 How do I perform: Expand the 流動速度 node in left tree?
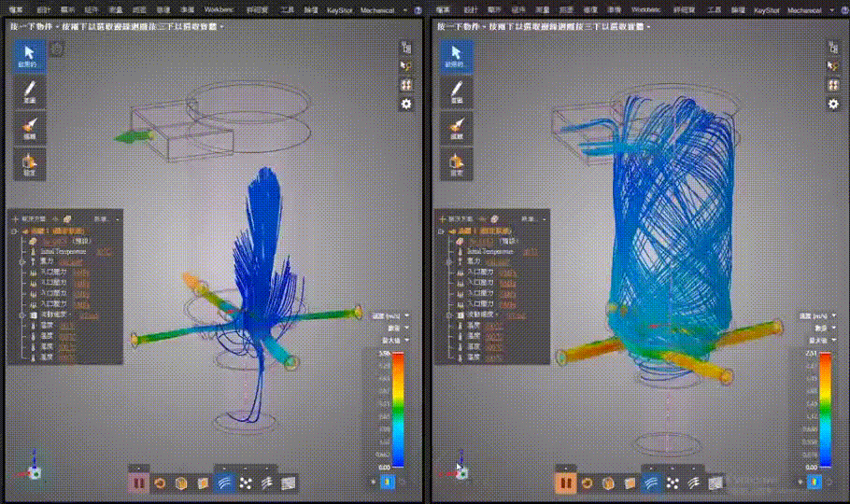(21, 315)
